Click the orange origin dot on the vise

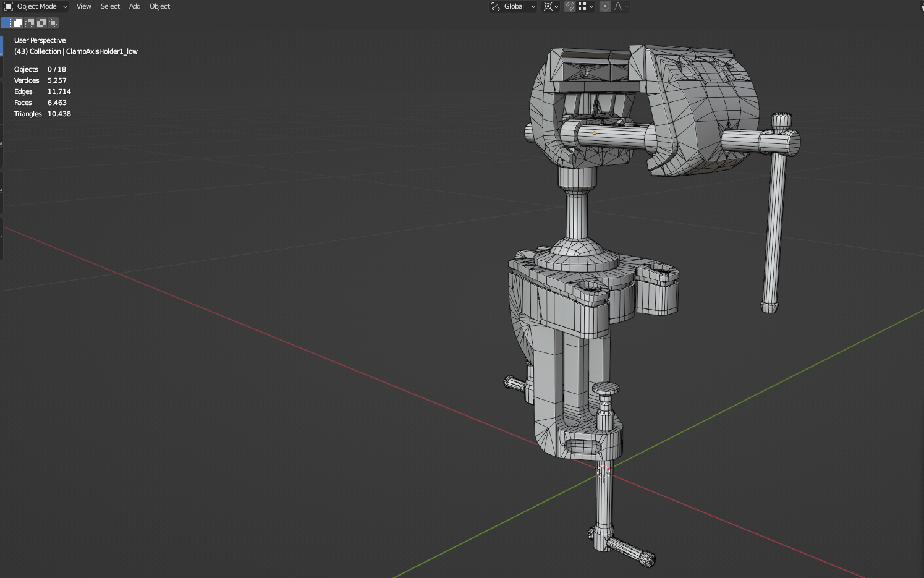(595, 133)
